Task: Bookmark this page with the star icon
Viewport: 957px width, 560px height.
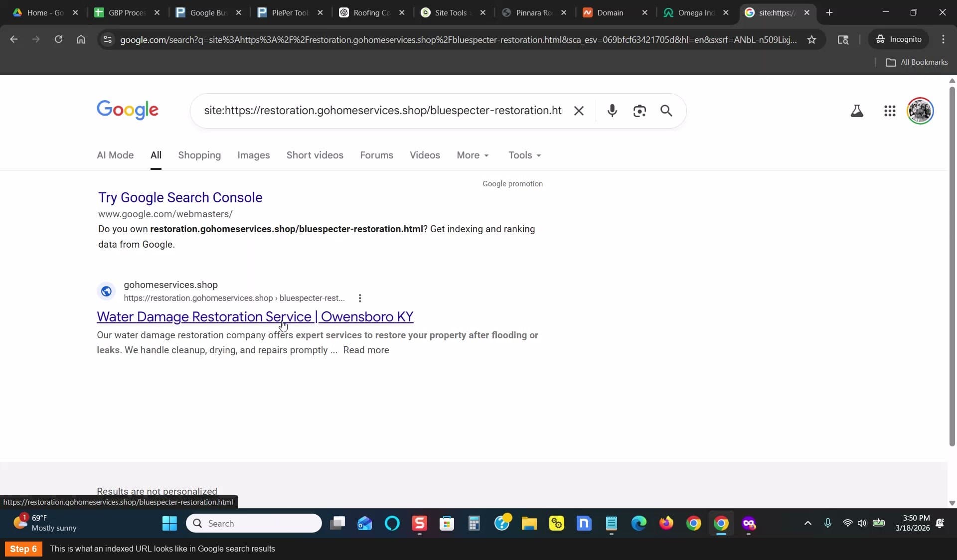Action: [811, 39]
